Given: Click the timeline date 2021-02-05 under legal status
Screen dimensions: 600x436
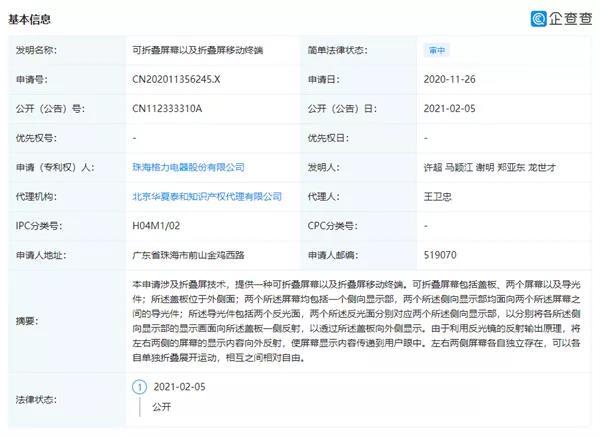Looking at the screenshot, I should pyautogui.click(x=179, y=387).
